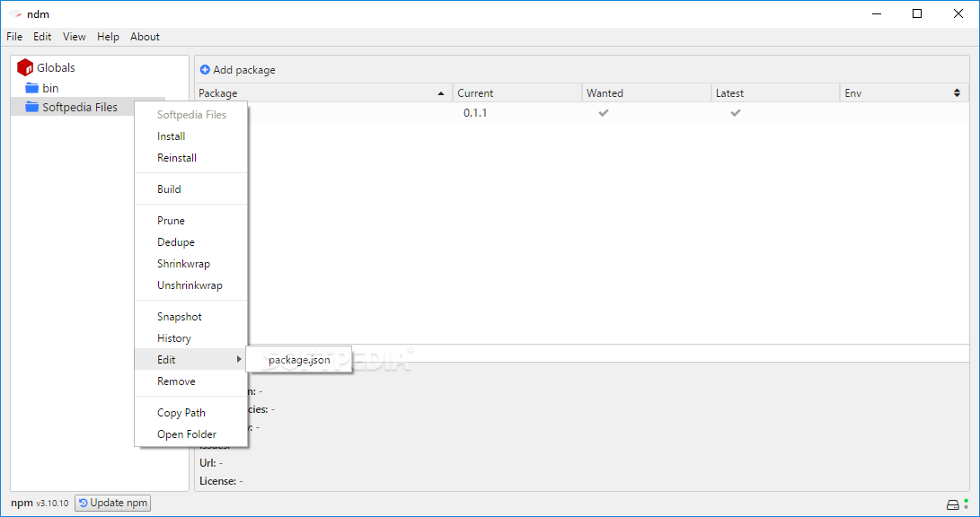Click the Env column sort arrows
This screenshot has height=517, width=980.
pos(957,93)
